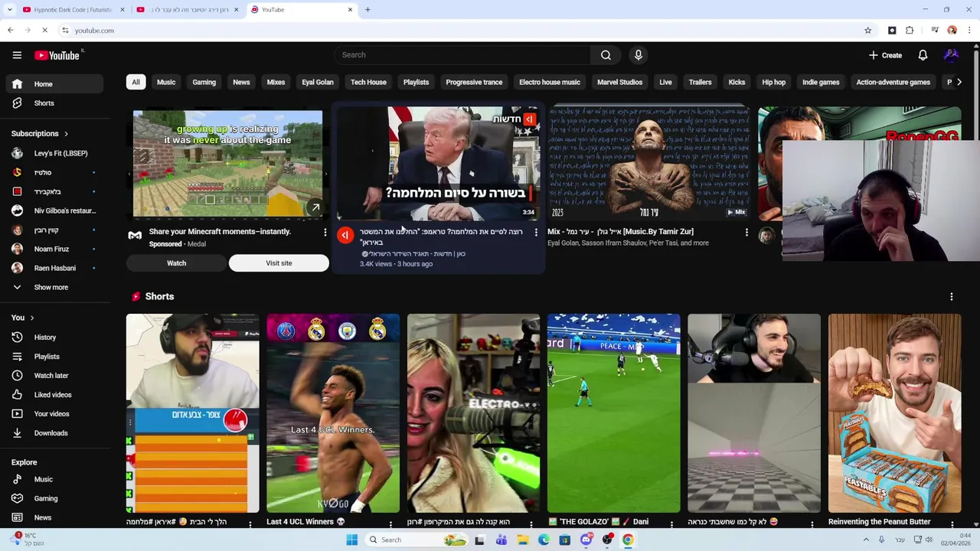Focus the YouTube Search field
This screenshot has height=551, width=980.
(x=462, y=55)
